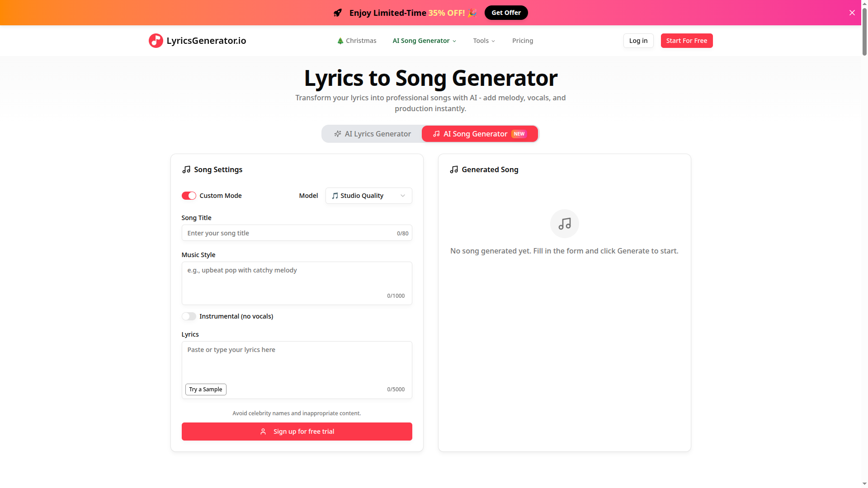Click the music note icon in Generated Song panel
Viewport: 868px width, 488px height.
(x=454, y=169)
